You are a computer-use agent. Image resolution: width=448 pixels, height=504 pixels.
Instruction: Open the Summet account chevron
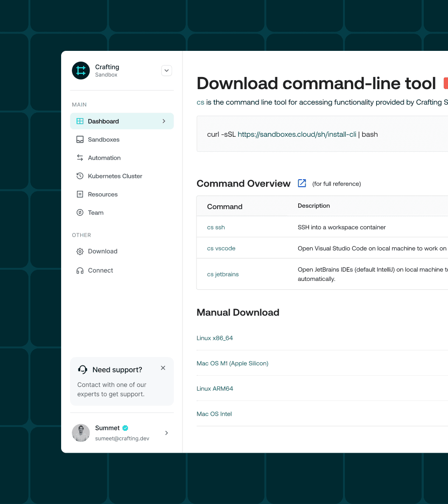click(x=167, y=433)
